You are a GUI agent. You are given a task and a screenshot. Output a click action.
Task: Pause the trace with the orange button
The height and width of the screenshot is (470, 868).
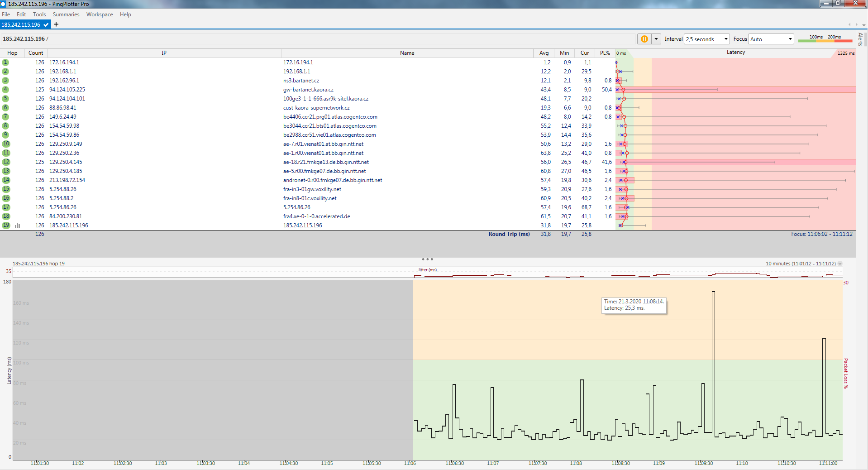[x=644, y=39]
